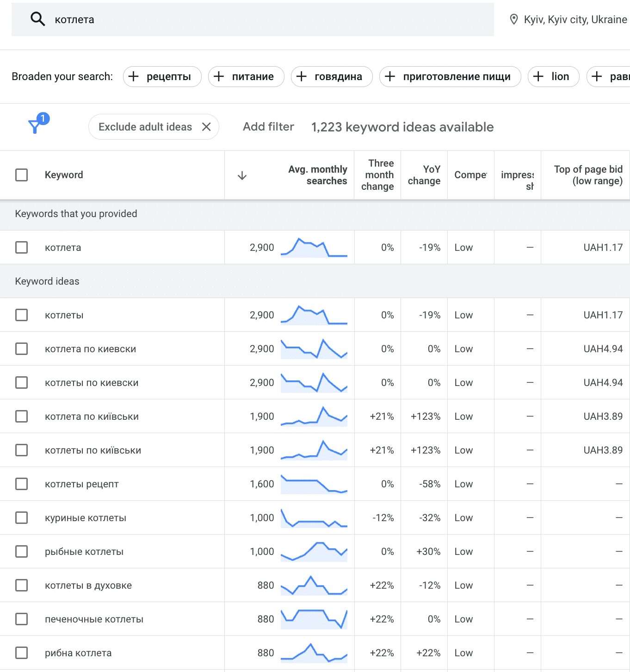This screenshot has width=630, height=672.
Task: Check the котлета по киевски row
Action: pyautogui.click(x=22, y=348)
